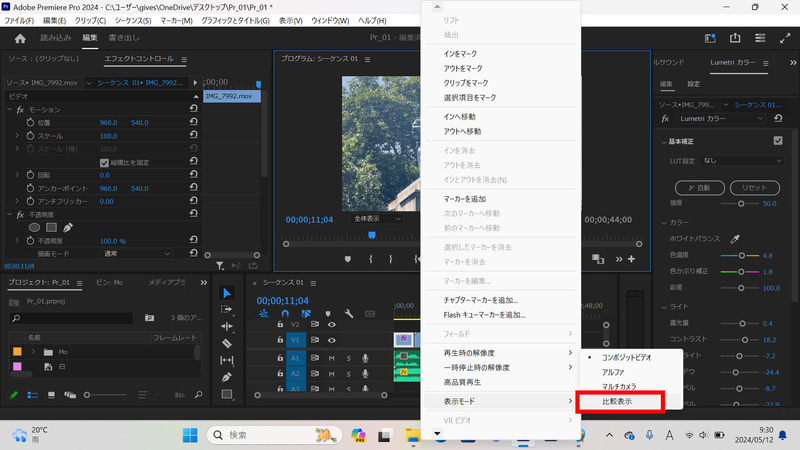800x450 pixels.
Task: Collapse the カラー section in Lumetri
Action: [x=664, y=223]
